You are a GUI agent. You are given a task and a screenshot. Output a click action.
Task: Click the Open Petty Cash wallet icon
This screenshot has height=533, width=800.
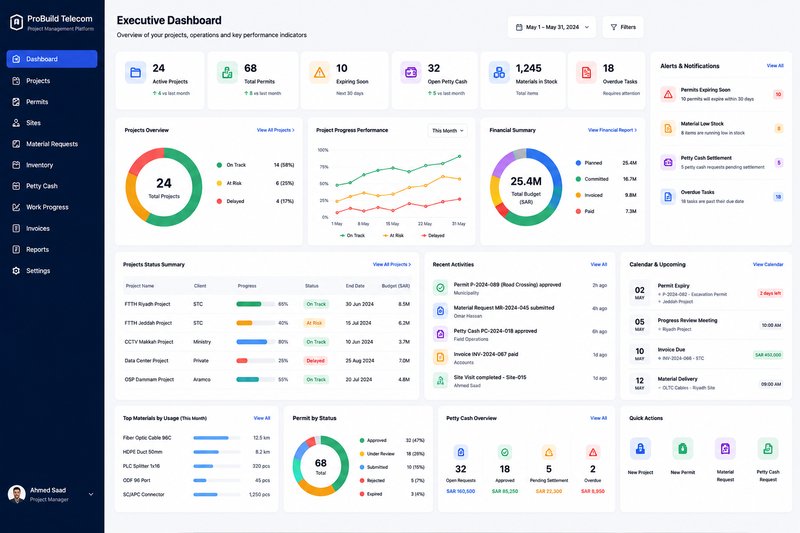[411, 73]
